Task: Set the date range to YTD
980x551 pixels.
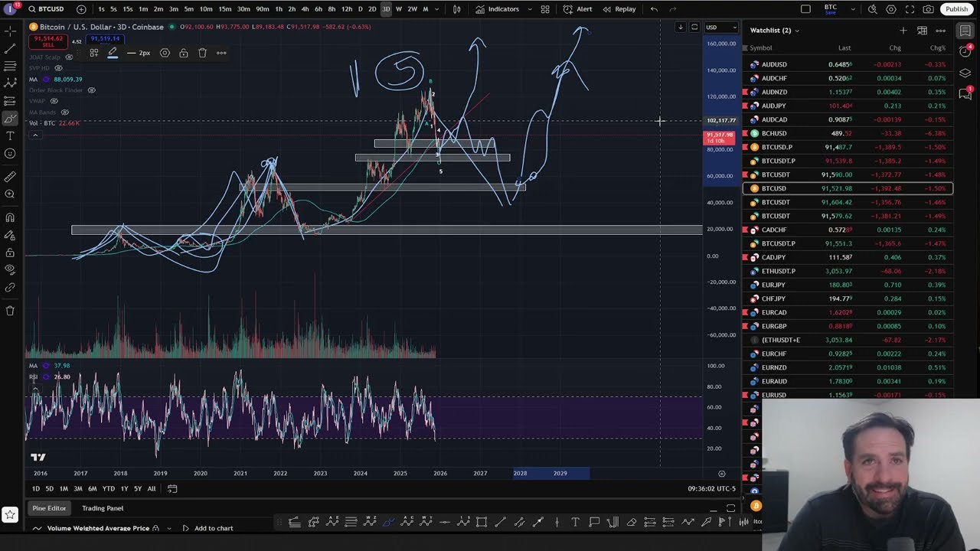Action: click(x=109, y=489)
